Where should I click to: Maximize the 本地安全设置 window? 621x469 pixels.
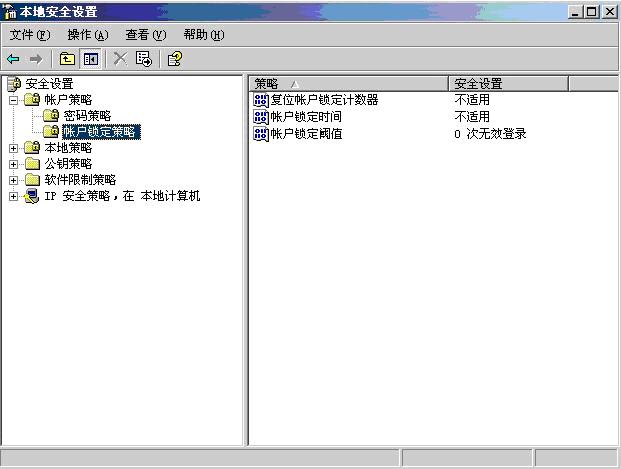(592, 11)
